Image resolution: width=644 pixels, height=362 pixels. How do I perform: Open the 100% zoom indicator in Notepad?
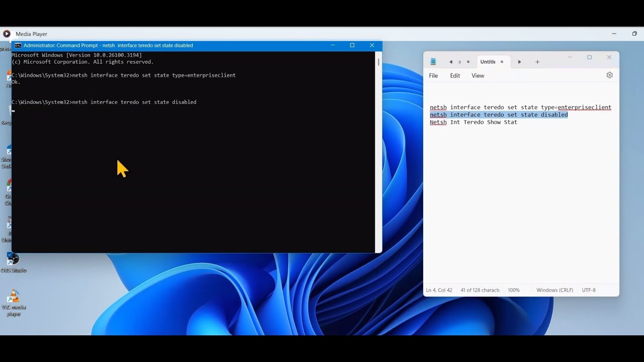(x=513, y=290)
